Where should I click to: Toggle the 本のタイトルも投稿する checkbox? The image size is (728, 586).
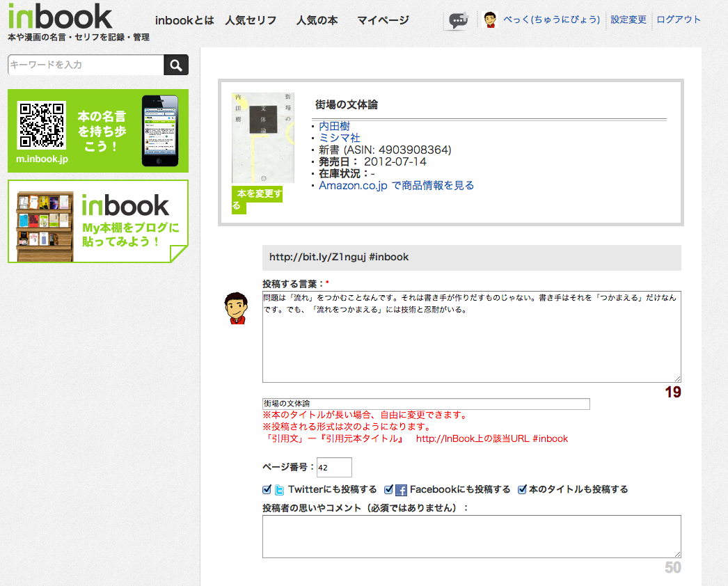click(522, 489)
